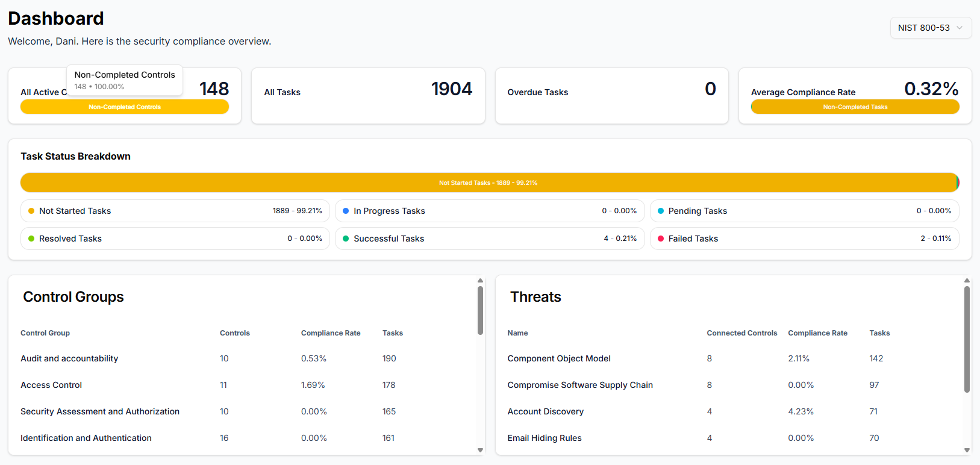Screen dimensions: 980x465
Task: Click the green dot beside Successful Tasks
Action: 346,239
